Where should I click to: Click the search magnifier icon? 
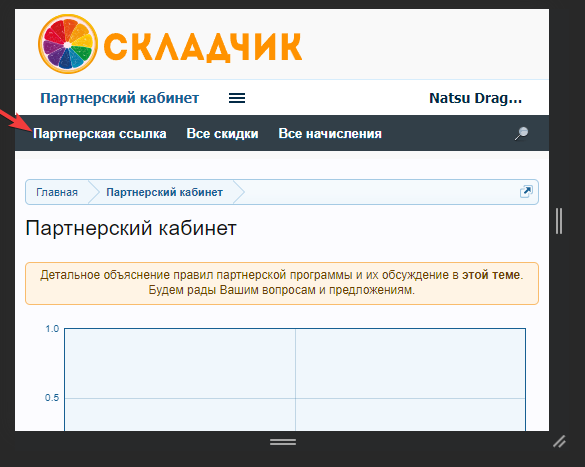click(x=522, y=134)
